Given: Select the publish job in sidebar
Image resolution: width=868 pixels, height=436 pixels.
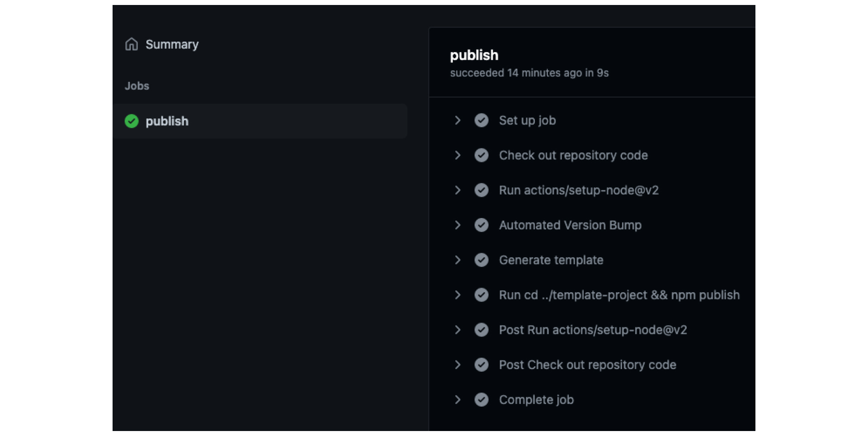Looking at the screenshot, I should (x=260, y=121).
